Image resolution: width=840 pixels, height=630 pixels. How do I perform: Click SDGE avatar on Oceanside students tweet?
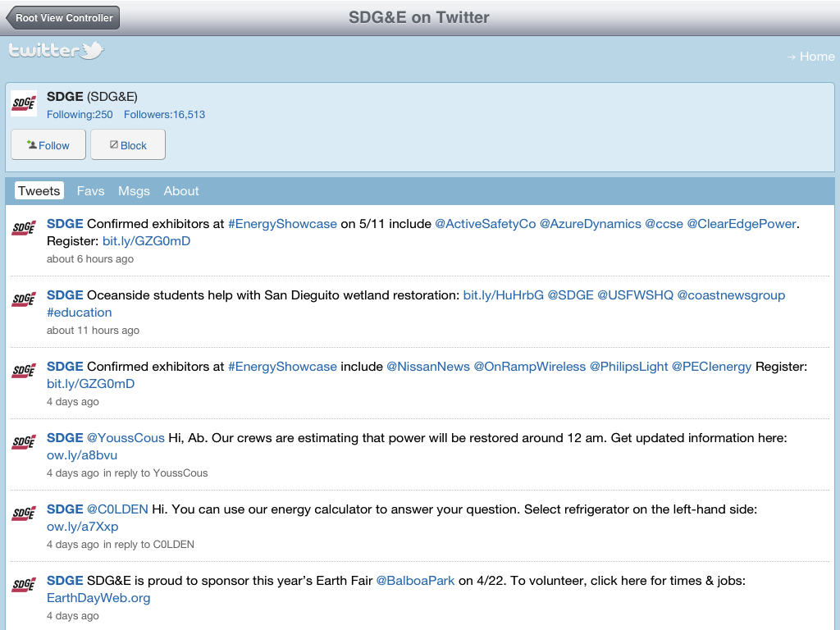tap(24, 299)
